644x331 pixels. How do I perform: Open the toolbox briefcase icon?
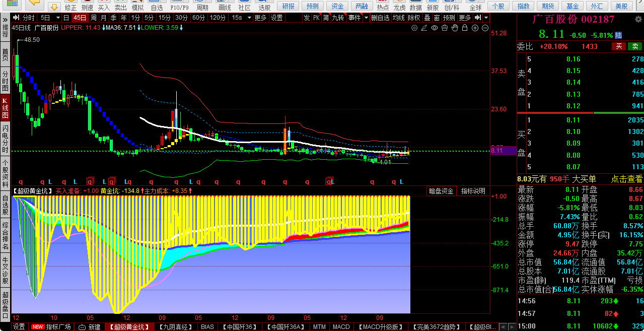click(445, 28)
